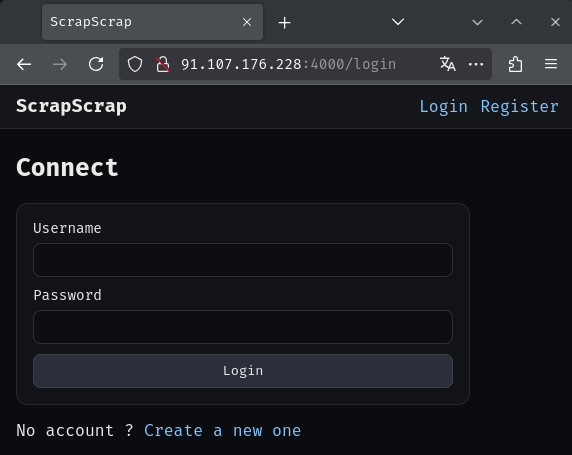Open the translate page icon
The width and height of the screenshot is (572, 455).
[x=448, y=64]
